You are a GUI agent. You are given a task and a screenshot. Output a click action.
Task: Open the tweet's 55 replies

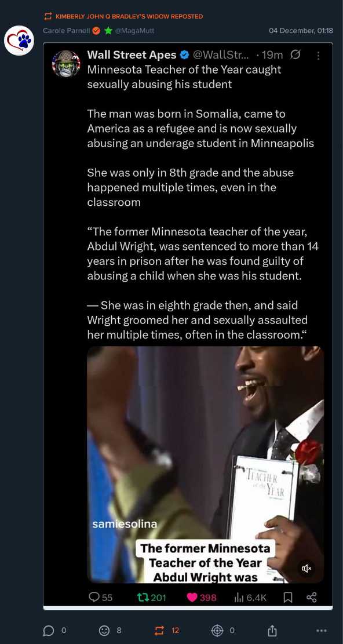point(100,597)
